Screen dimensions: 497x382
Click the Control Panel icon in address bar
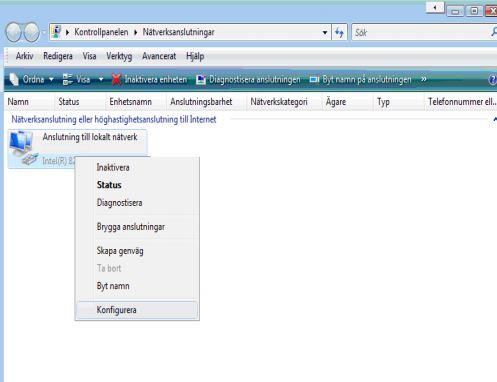coord(57,32)
